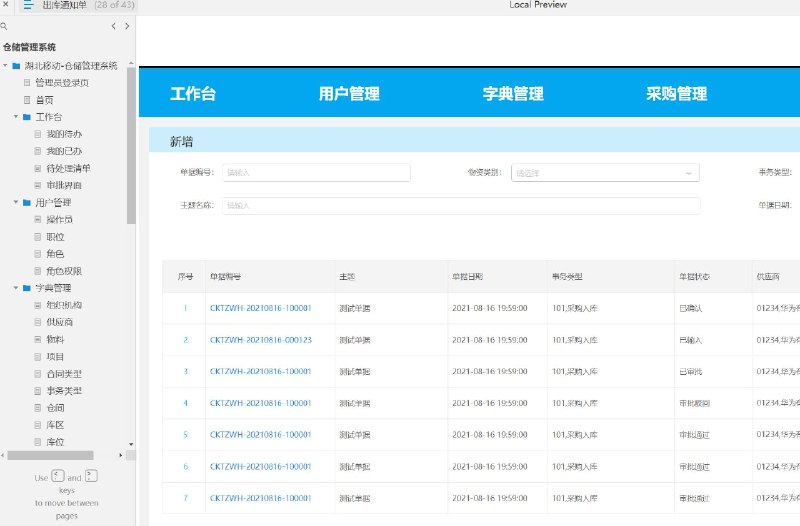Switch to the 采购管理 navigation tab

[x=677, y=94]
